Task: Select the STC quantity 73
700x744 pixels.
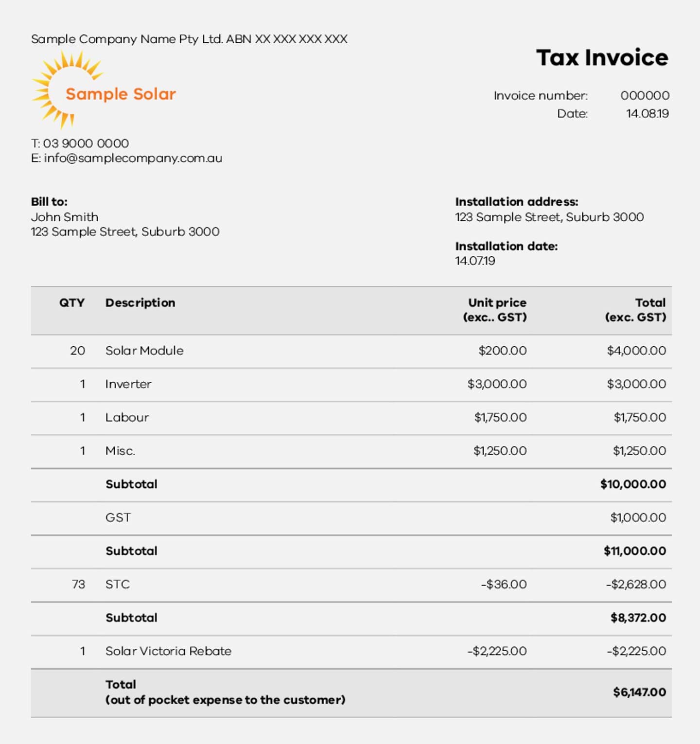Action: (78, 584)
